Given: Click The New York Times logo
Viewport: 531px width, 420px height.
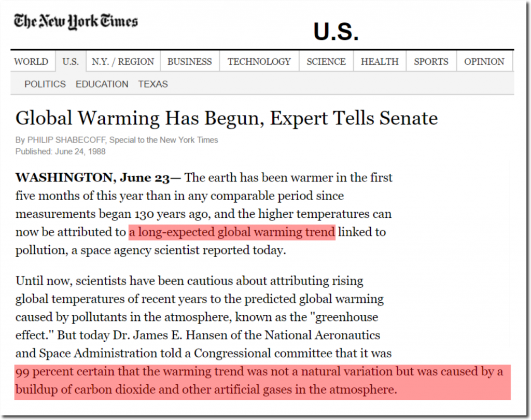Looking at the screenshot, I should 76,22.
